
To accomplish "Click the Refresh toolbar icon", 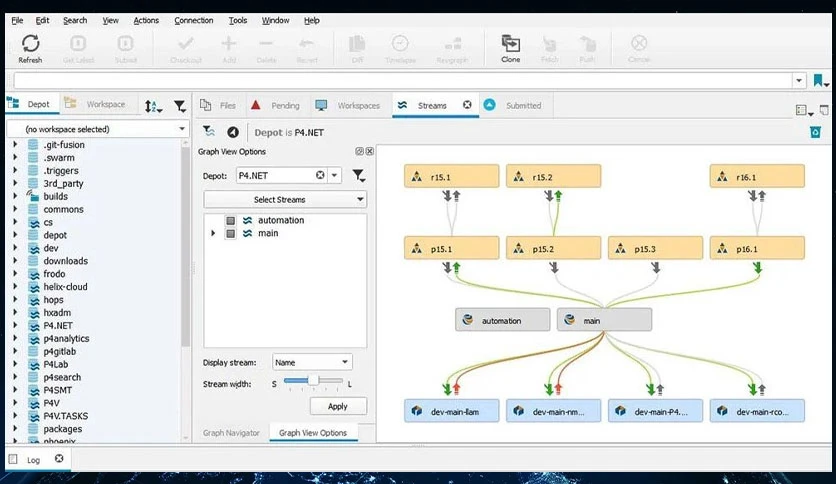I will click(x=30, y=44).
